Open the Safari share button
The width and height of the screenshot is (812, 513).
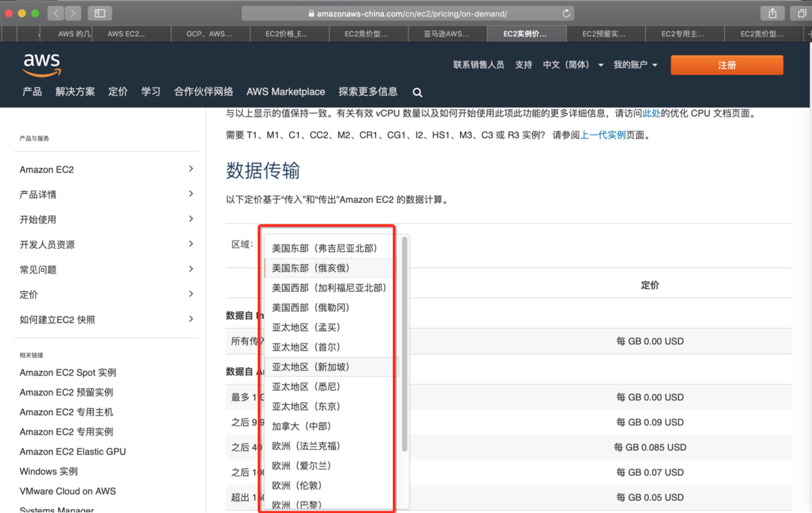coord(772,14)
